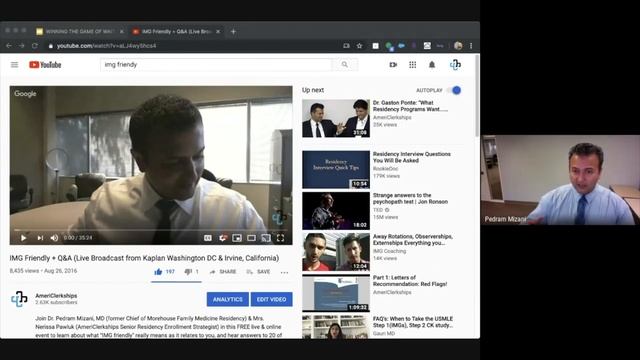Mute the video volume speaker icon
The image size is (640, 360).
point(54,238)
